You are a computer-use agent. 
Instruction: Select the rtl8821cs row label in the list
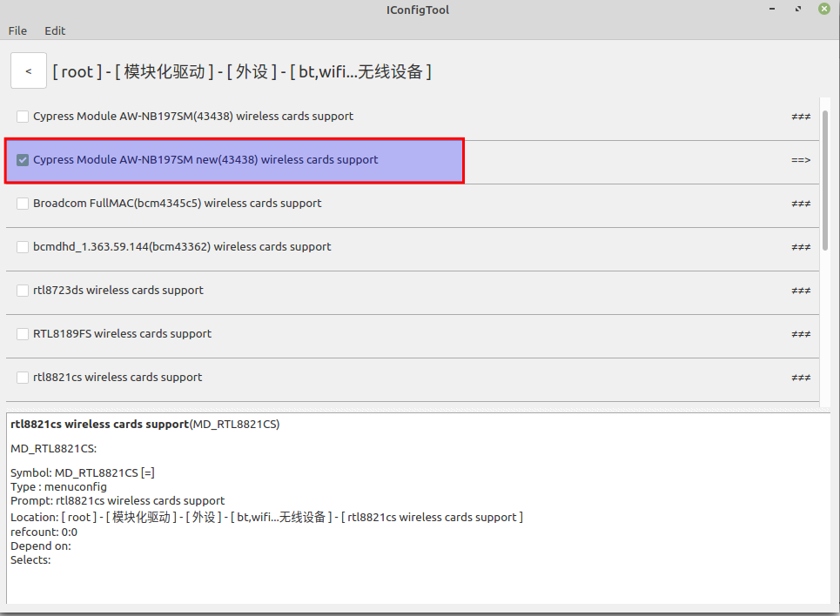(x=118, y=377)
